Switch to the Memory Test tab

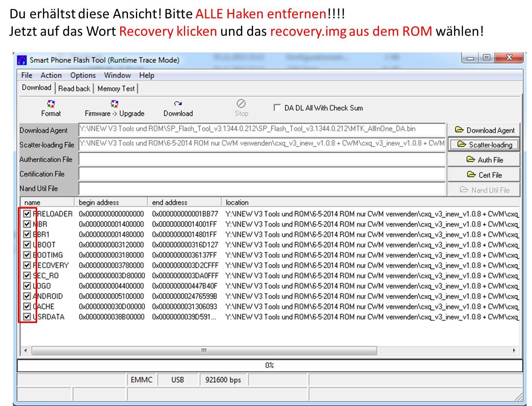pyautogui.click(x=116, y=88)
